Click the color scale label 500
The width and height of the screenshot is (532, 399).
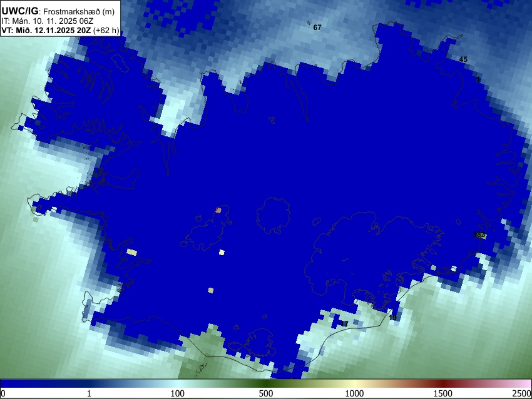click(x=266, y=393)
